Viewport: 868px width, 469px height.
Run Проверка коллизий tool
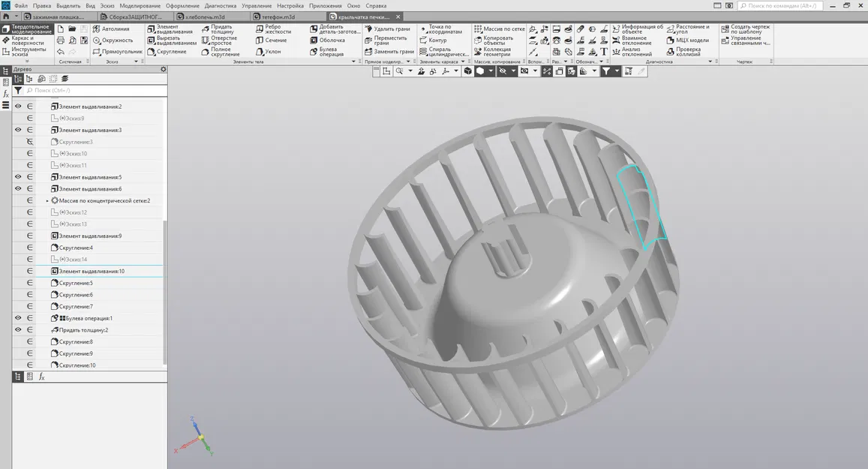[683, 52]
